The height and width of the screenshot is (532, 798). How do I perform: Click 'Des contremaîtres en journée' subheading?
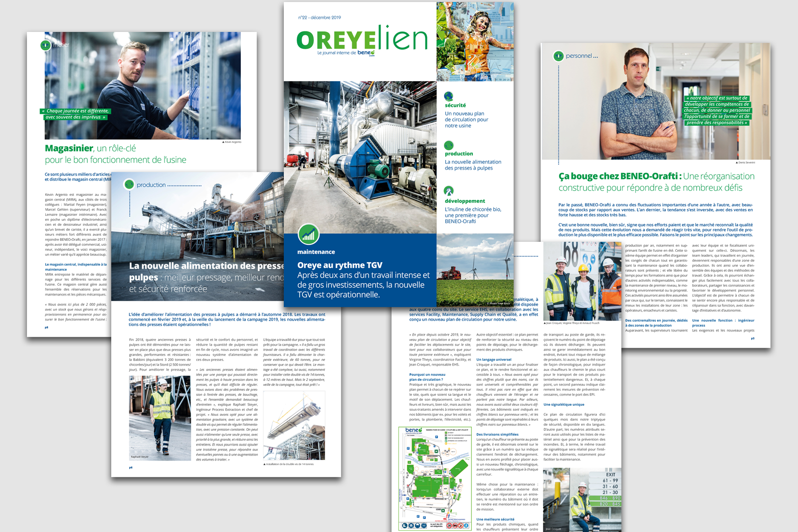click(656, 323)
